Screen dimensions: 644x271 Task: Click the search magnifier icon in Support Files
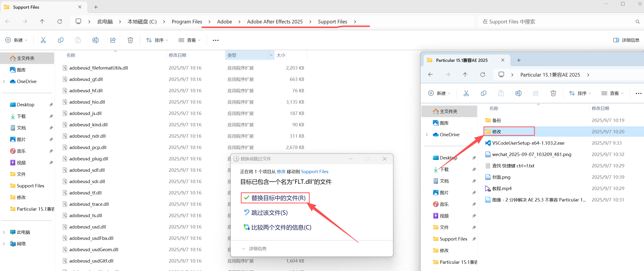637,22
